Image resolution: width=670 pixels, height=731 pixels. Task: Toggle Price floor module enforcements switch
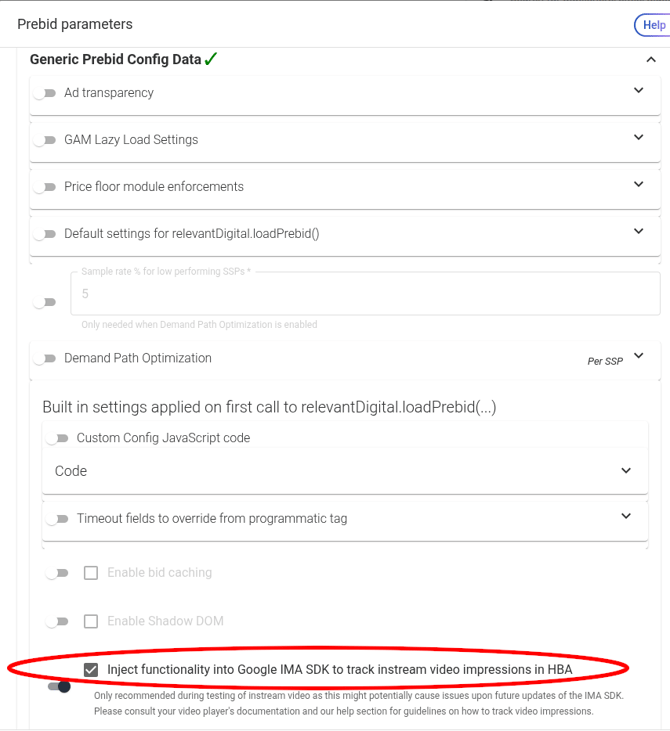pos(44,187)
